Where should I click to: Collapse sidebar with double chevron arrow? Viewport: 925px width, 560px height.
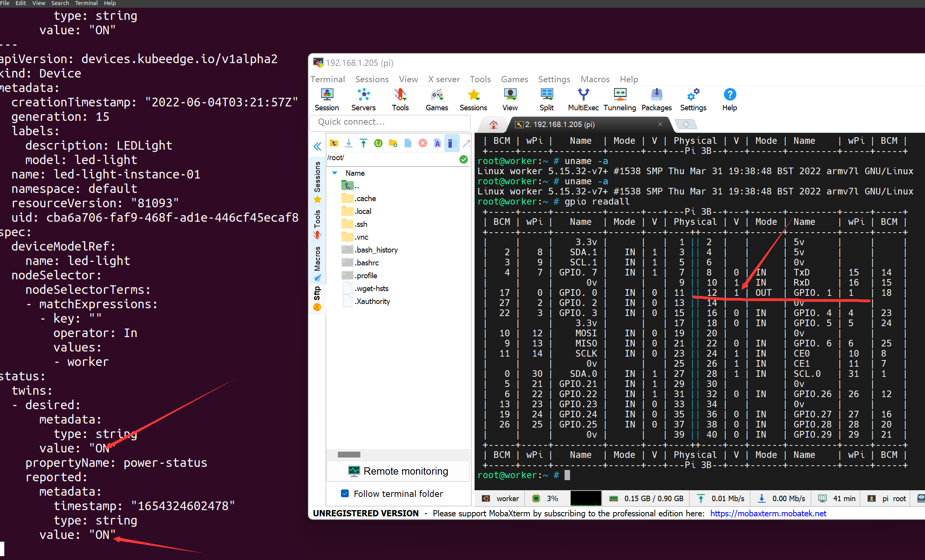tap(317, 147)
